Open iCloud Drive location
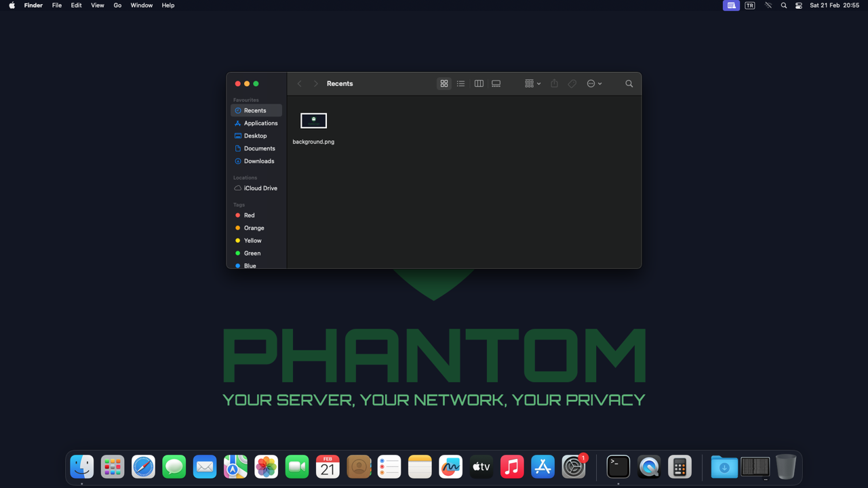The width and height of the screenshot is (868, 488). click(x=260, y=188)
